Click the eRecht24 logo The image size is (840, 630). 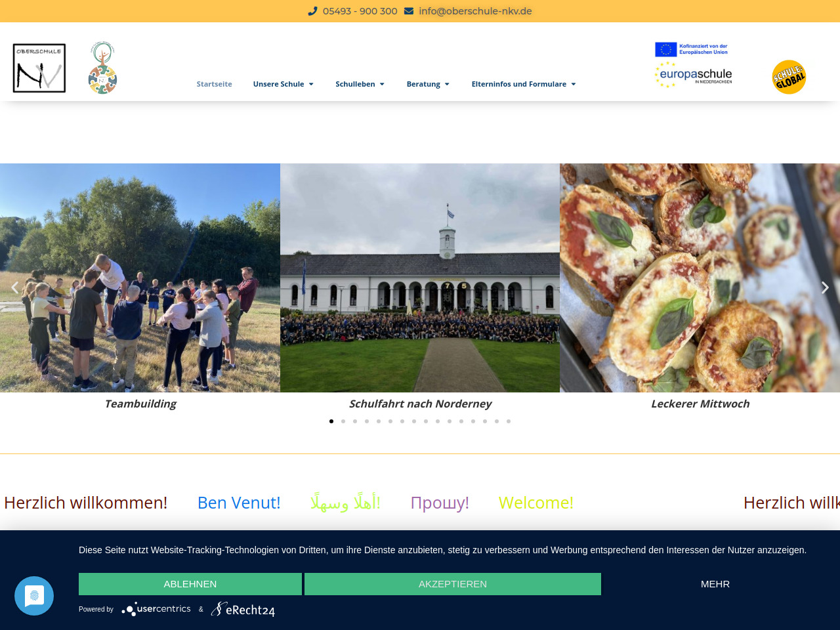pos(243,610)
